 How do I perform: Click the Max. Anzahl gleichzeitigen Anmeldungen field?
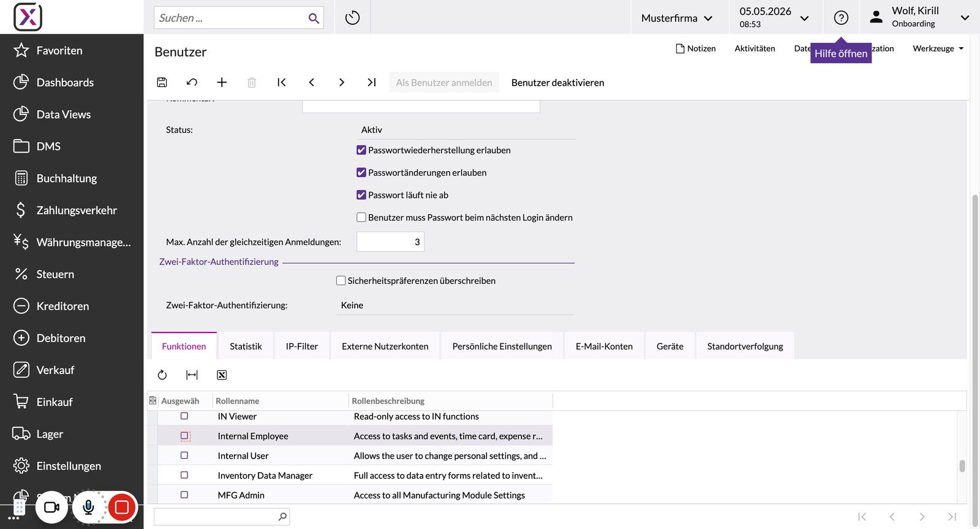coord(390,242)
